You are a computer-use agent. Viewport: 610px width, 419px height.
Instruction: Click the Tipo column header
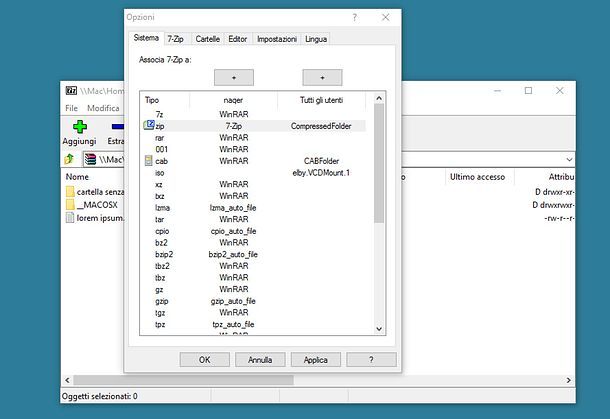tap(165, 100)
